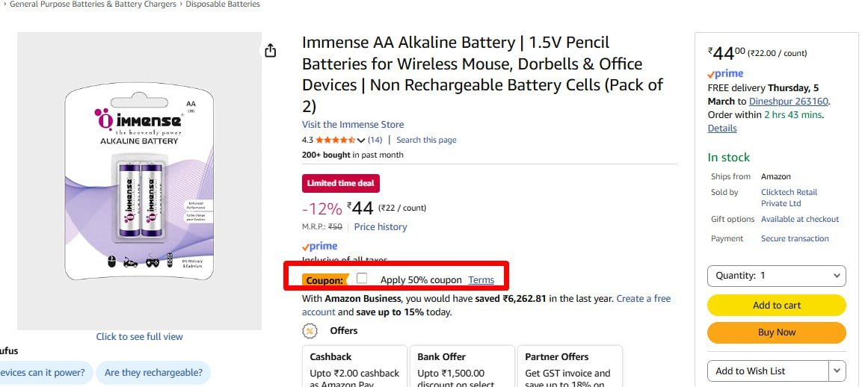Visit the Immense Store link
Viewport: 868px width, 387px height.
pyautogui.click(x=353, y=125)
